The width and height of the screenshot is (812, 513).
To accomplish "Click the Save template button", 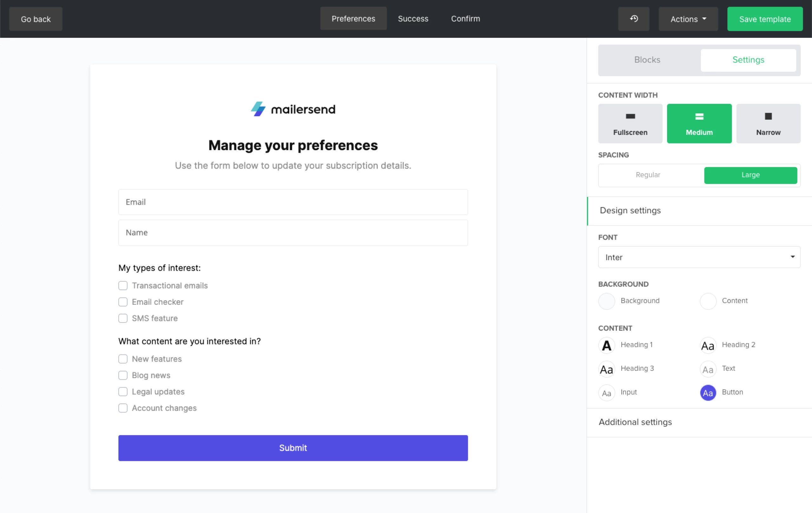I will coord(764,19).
